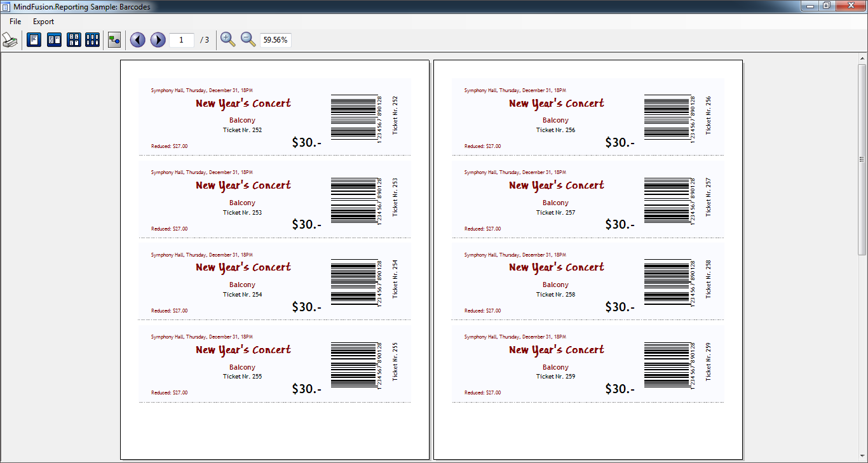Maximize the report preview window
Viewport: 868px width, 463px height.
826,6
